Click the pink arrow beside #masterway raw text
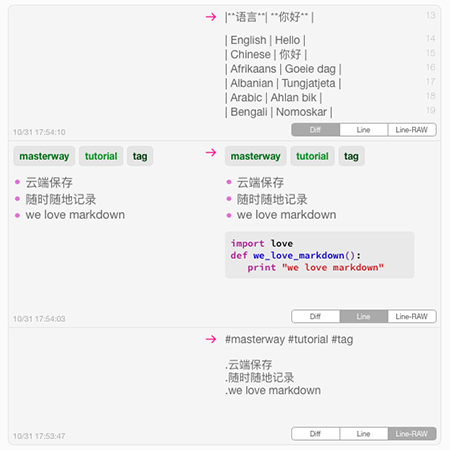Screen dimensions: 450x450 pyautogui.click(x=211, y=339)
